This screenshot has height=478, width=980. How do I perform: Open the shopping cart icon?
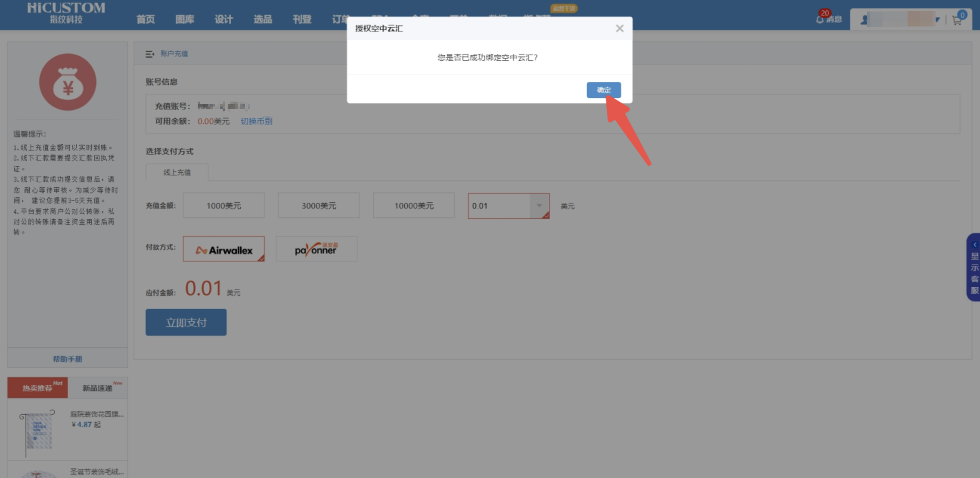pyautogui.click(x=957, y=20)
